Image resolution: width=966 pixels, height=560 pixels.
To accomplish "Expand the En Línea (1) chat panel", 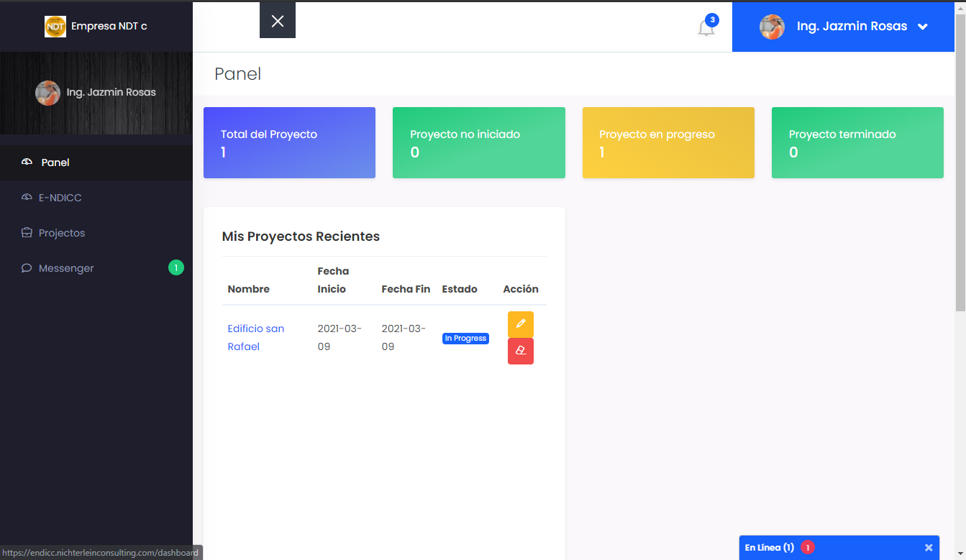I will [x=769, y=548].
